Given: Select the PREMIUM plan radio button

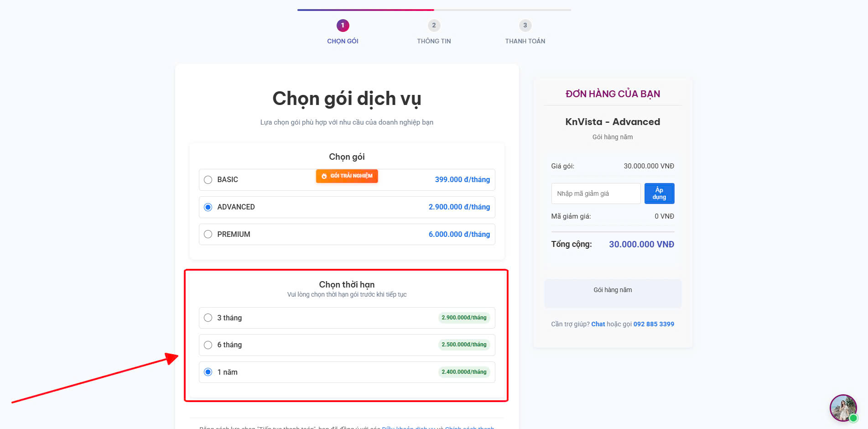Looking at the screenshot, I should click(x=208, y=234).
